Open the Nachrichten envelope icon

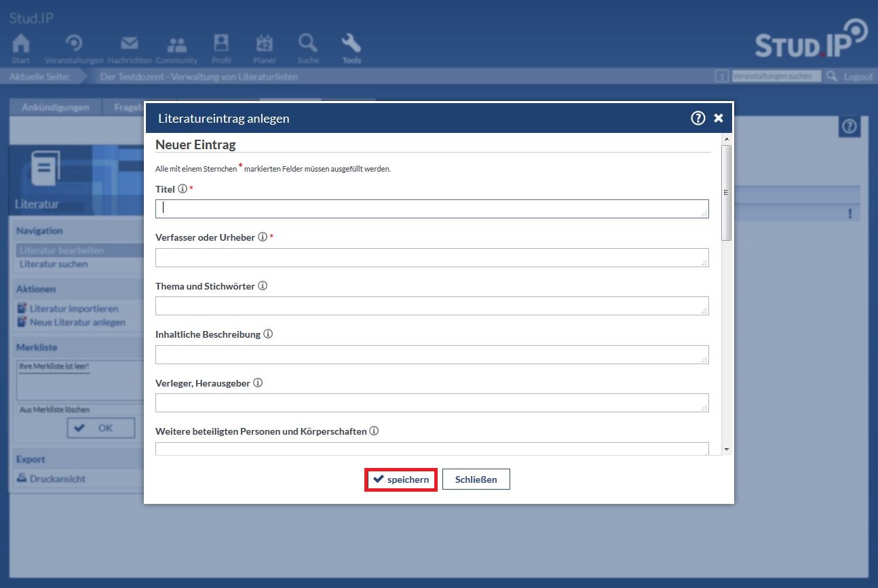pos(129,48)
